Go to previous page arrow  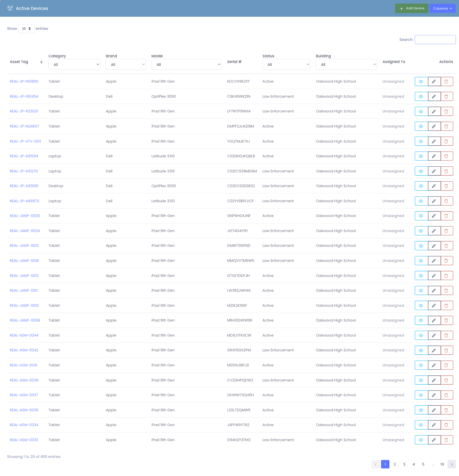376,464
